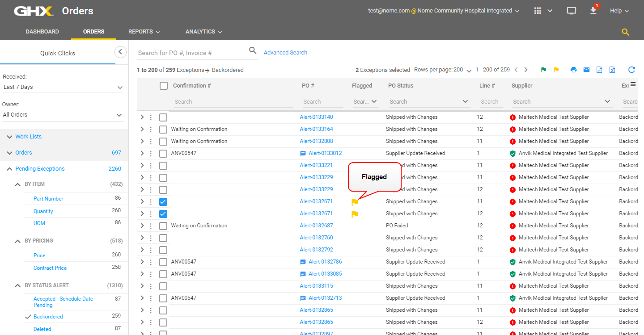Click the yellow search icon in navigation bar
The height and width of the screenshot is (335, 644).
(626, 32)
